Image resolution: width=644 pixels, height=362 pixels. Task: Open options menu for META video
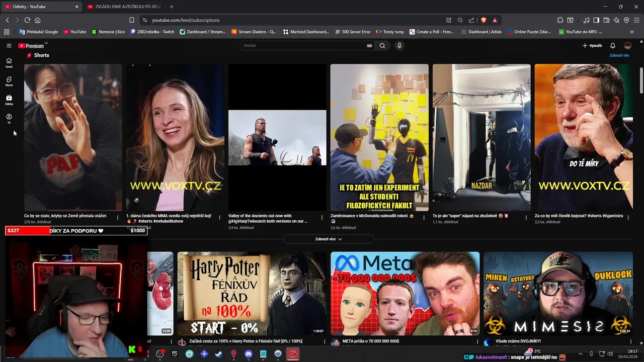477,342
